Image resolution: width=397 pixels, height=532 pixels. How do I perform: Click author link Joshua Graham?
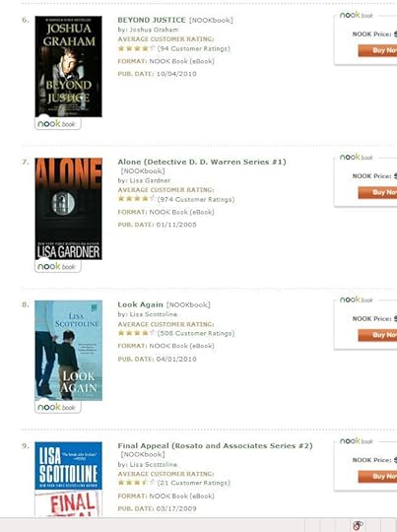pyautogui.click(x=154, y=30)
